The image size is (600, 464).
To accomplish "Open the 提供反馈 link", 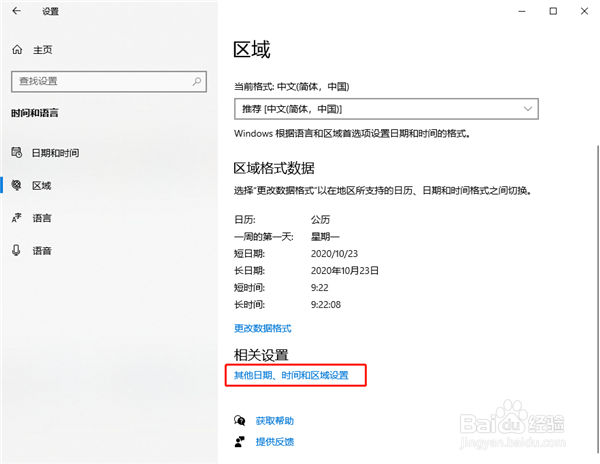I will tap(275, 442).
